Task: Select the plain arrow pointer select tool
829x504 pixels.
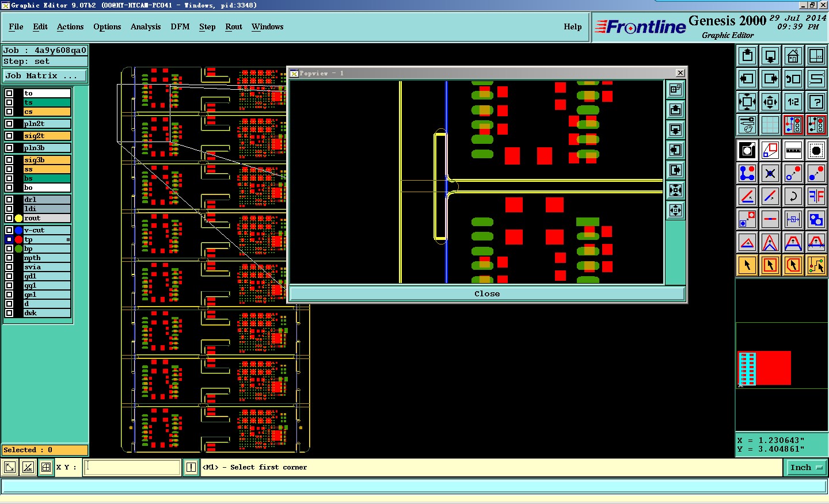Action: [x=747, y=265]
